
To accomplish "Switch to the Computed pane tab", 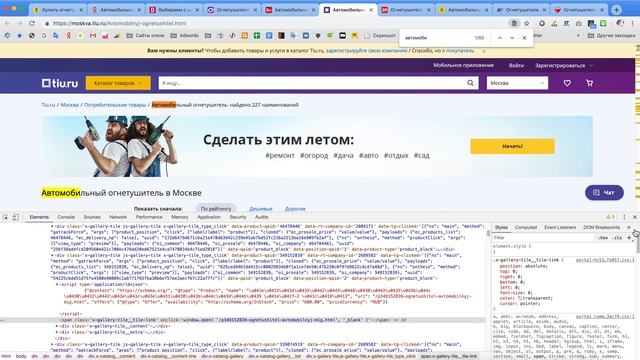I will (x=526, y=227).
